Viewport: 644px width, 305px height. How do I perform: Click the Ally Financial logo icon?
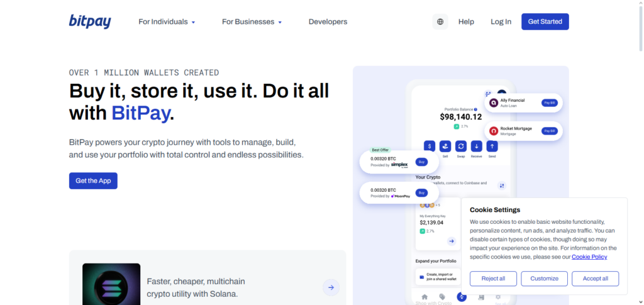494,103
